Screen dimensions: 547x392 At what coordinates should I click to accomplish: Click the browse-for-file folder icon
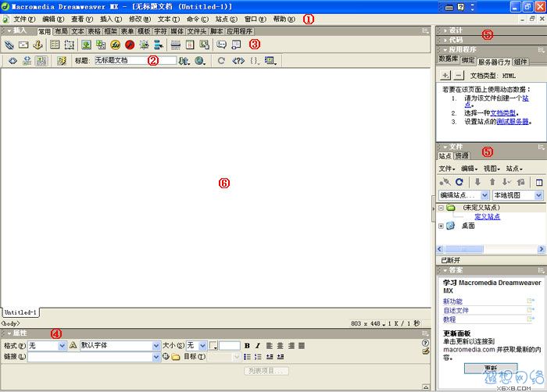(176, 357)
